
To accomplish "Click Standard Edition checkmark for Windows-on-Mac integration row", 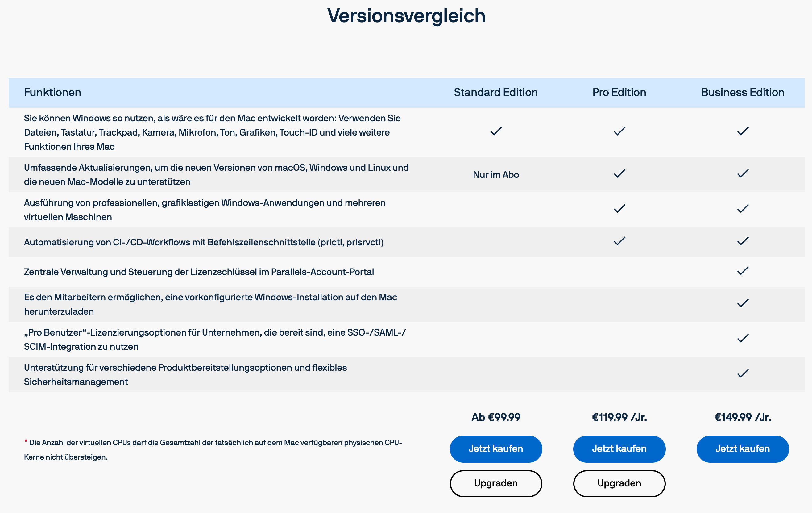I will 496,131.
